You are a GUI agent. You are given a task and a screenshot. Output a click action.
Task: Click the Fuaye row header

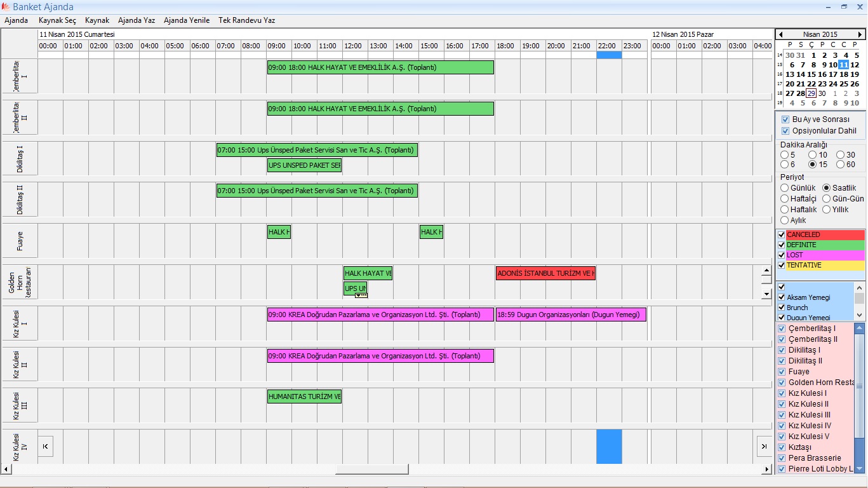[20, 240]
